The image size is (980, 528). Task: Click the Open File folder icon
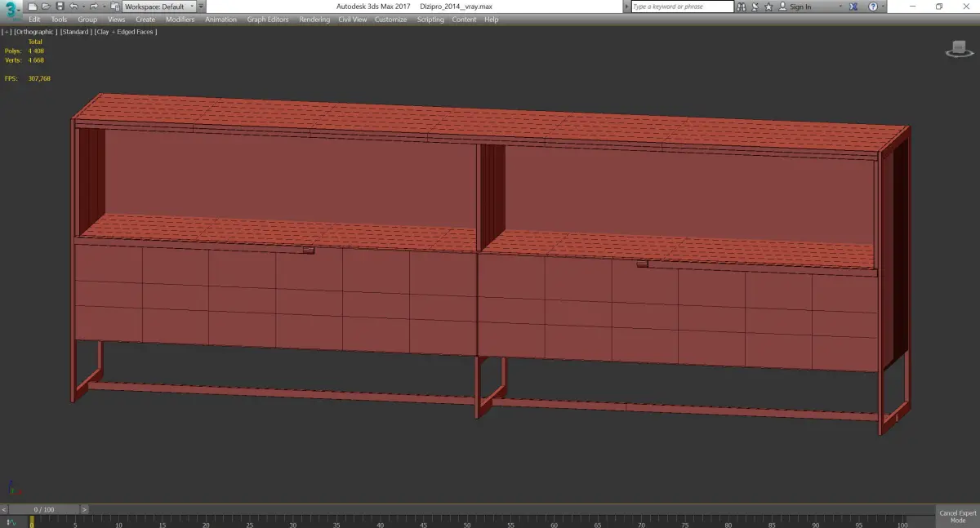[x=47, y=7]
